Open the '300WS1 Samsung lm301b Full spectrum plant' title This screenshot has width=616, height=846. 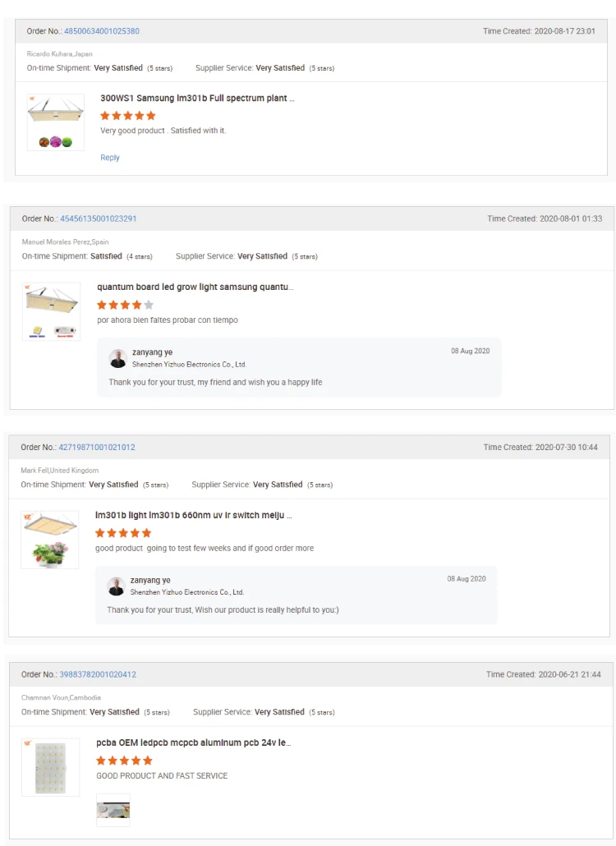(197, 99)
